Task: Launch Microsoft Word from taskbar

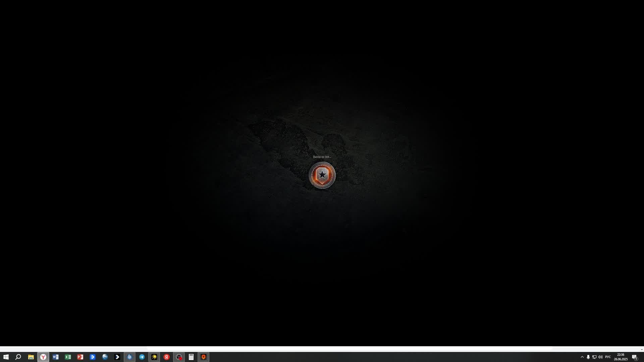Action: 56,357
